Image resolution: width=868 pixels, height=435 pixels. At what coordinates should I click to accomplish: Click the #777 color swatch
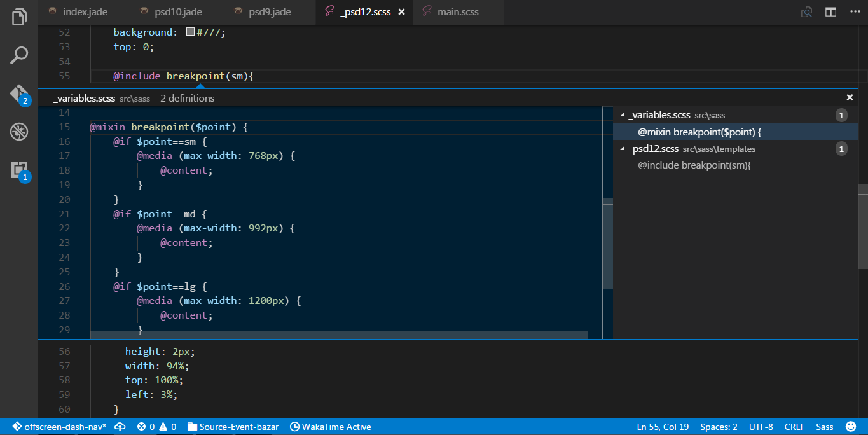[x=190, y=32]
